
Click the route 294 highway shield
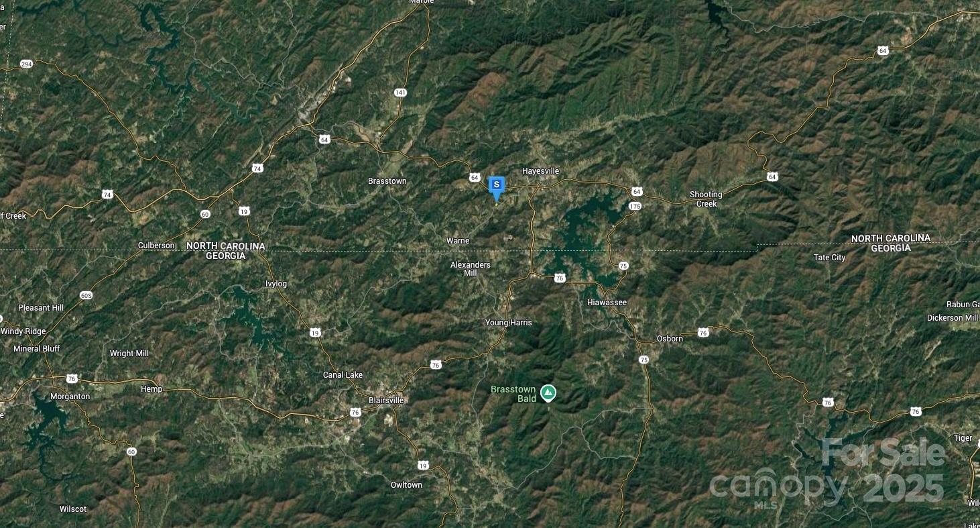pyautogui.click(x=26, y=64)
